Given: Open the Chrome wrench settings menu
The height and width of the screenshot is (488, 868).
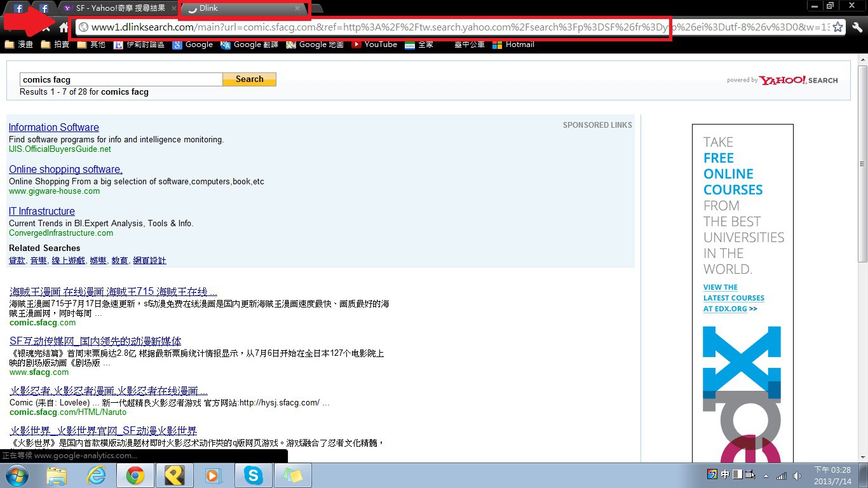Looking at the screenshot, I should (x=857, y=27).
